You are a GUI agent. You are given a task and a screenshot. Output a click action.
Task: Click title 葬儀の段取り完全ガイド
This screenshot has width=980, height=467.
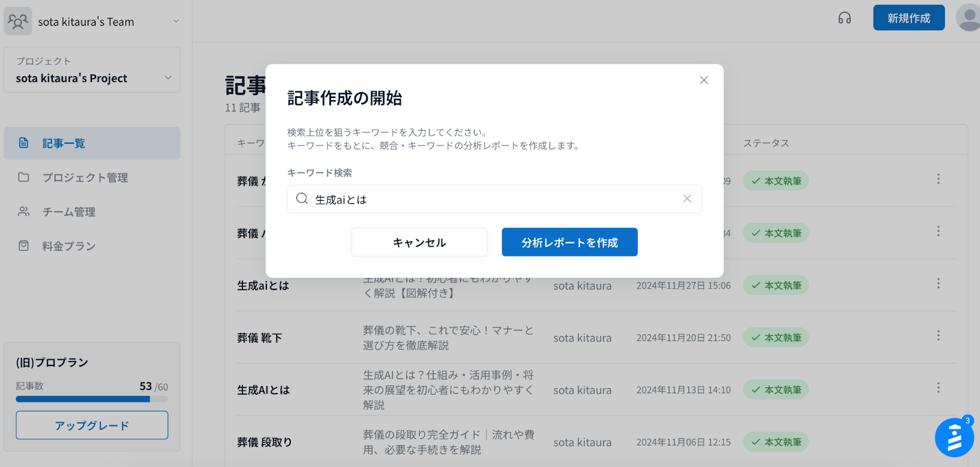click(448, 442)
